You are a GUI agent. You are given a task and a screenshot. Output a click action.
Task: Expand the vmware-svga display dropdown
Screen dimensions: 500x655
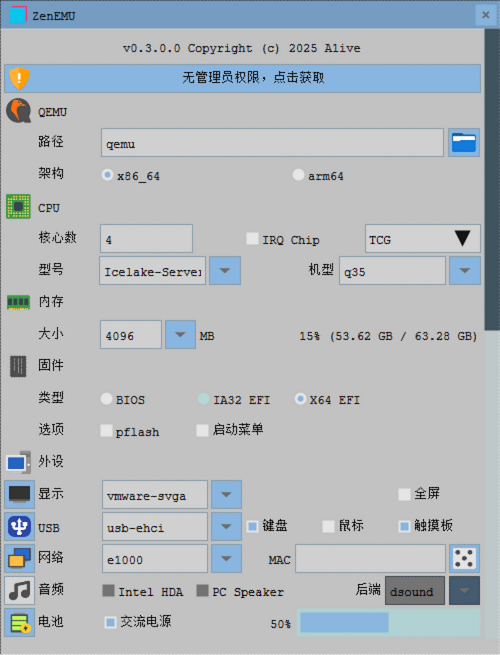(x=226, y=495)
